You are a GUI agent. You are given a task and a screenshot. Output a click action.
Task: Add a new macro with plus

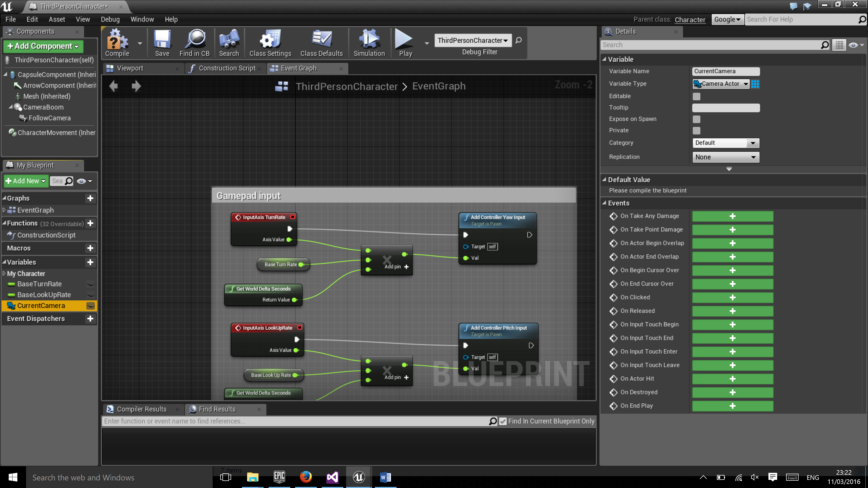pyautogui.click(x=90, y=248)
